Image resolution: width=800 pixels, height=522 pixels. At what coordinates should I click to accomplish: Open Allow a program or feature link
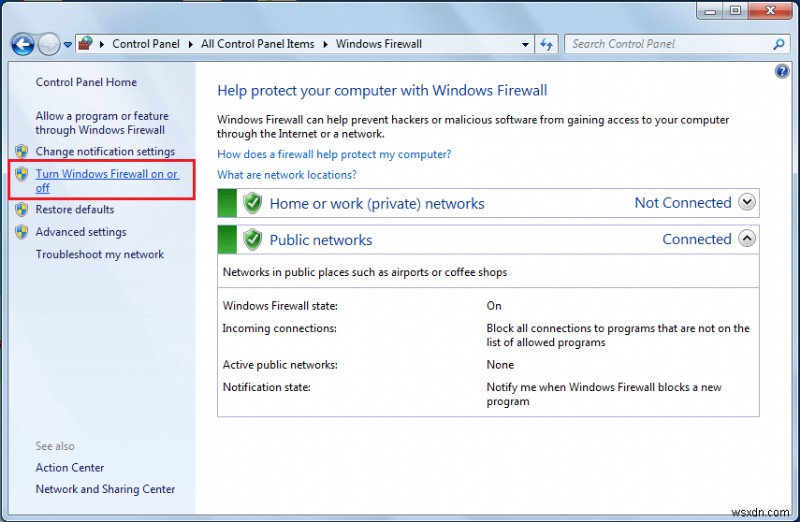coord(102,123)
